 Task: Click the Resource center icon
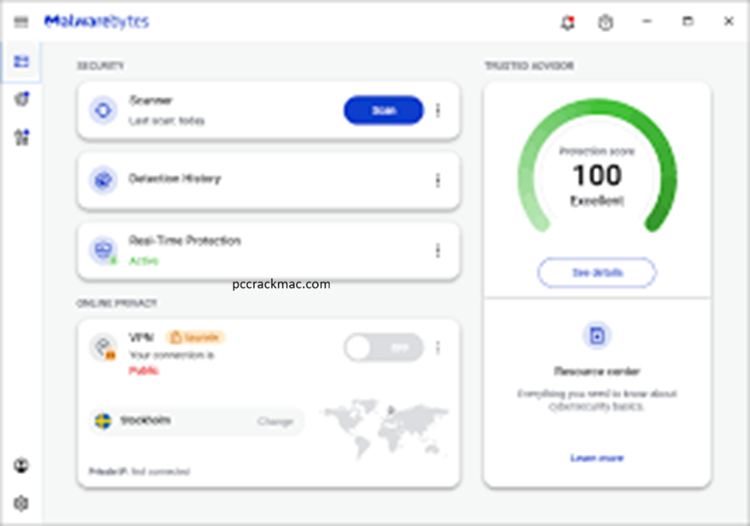(597, 335)
